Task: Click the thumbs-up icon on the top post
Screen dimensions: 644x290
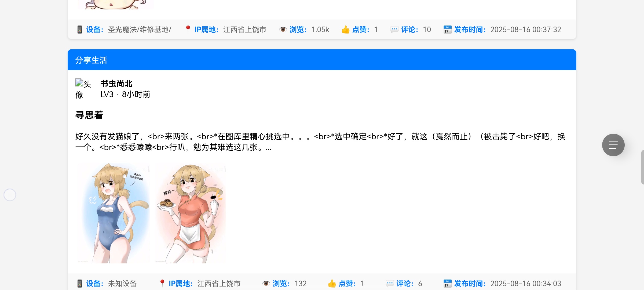Action: pyautogui.click(x=346, y=30)
